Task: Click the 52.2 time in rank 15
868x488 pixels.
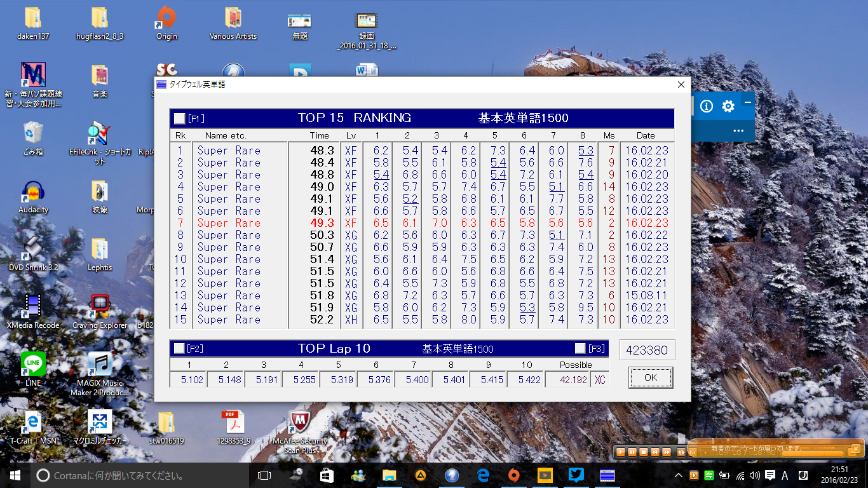Action: click(322, 320)
